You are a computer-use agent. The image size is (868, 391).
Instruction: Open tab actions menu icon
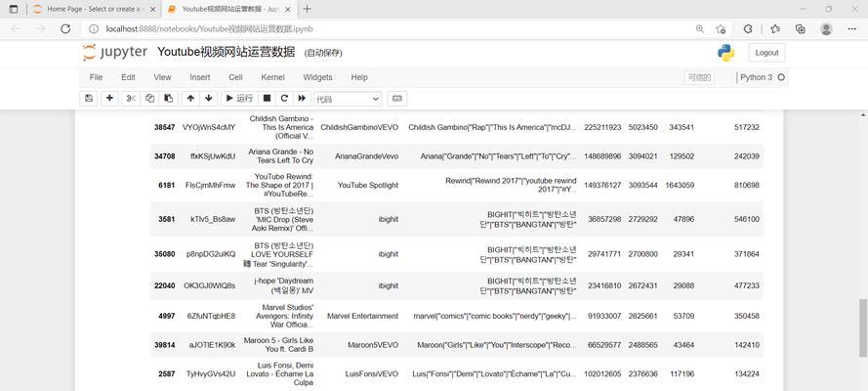(x=14, y=9)
